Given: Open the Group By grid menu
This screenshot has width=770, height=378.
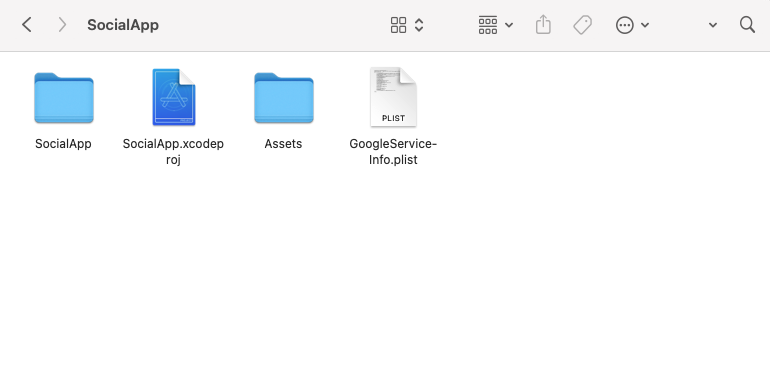Looking at the screenshot, I should (495, 25).
